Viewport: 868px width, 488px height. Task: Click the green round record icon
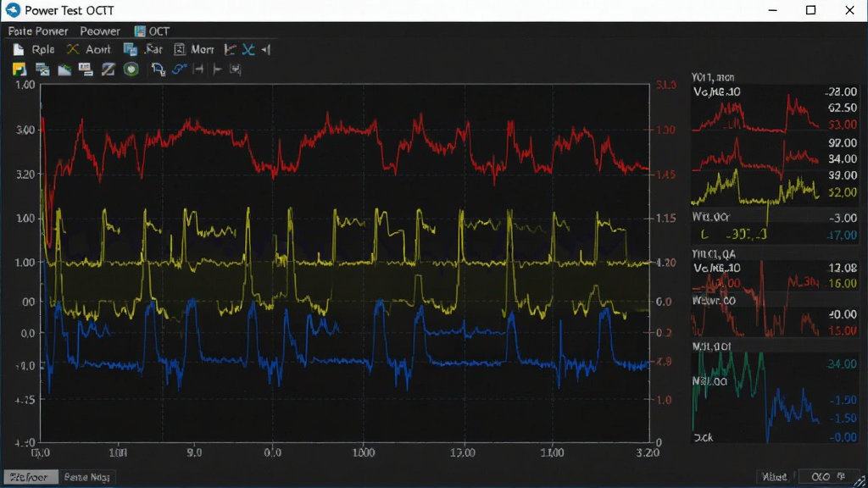click(x=131, y=69)
